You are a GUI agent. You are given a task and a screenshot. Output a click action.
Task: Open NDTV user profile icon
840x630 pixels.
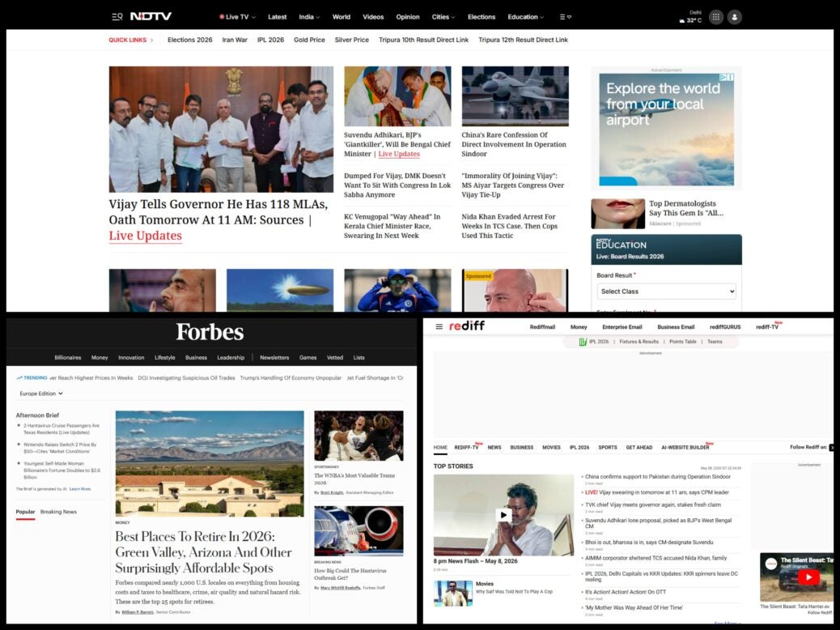tap(735, 17)
